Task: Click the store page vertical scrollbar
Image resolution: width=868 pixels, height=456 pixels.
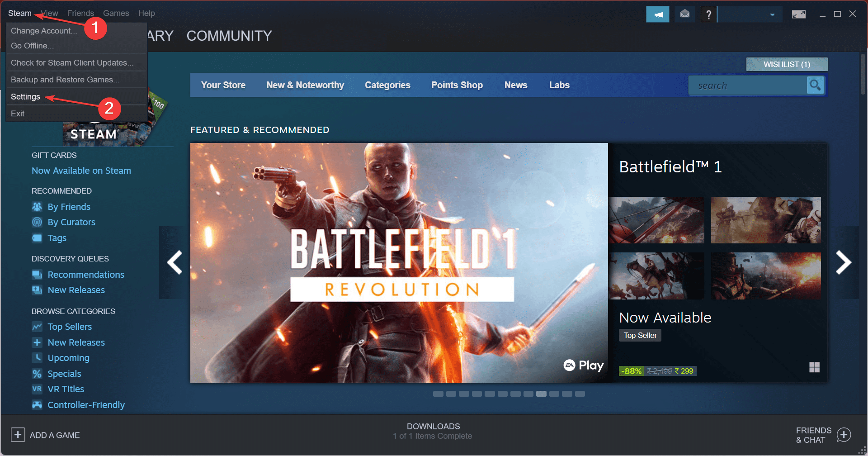Action: click(863, 74)
